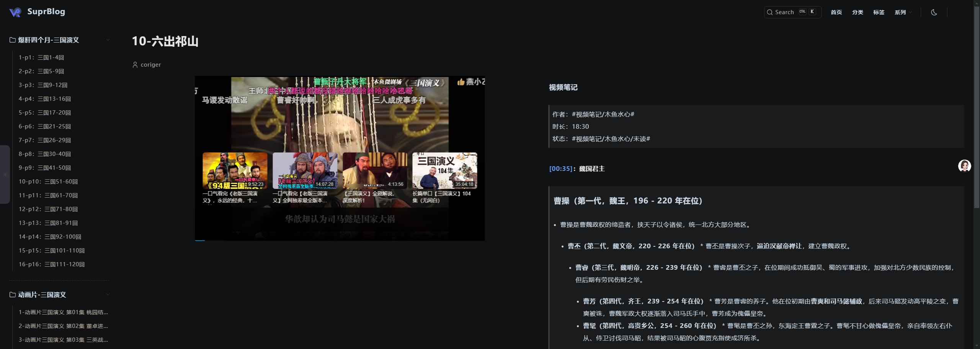Click the search magnifier icon
Image resolution: width=980 pixels, height=349 pixels.
[769, 12]
